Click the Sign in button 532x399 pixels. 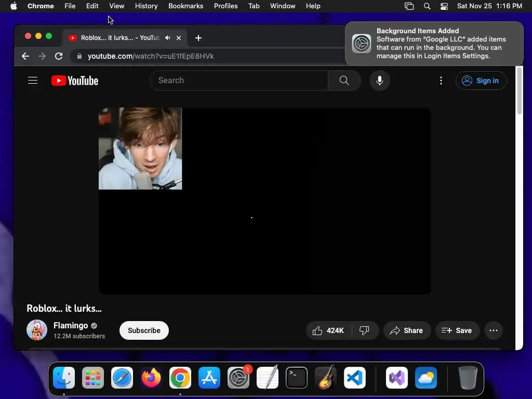pyautogui.click(x=481, y=81)
